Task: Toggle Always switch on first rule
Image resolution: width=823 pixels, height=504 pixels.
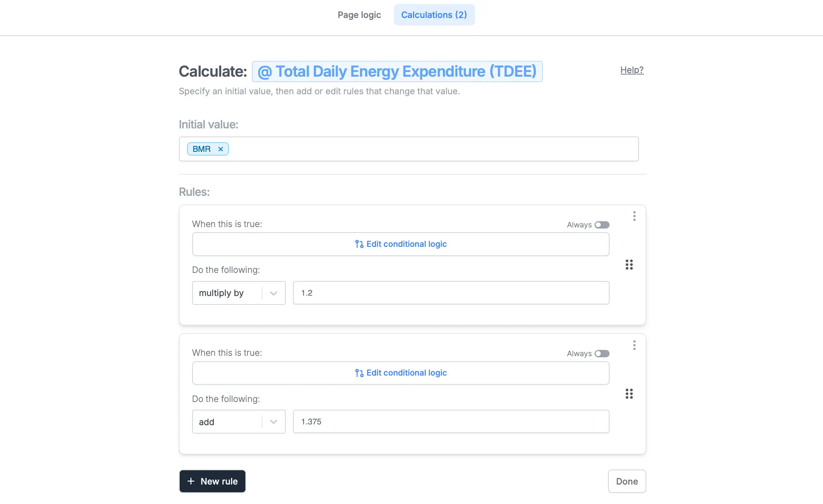Action: pyautogui.click(x=602, y=225)
